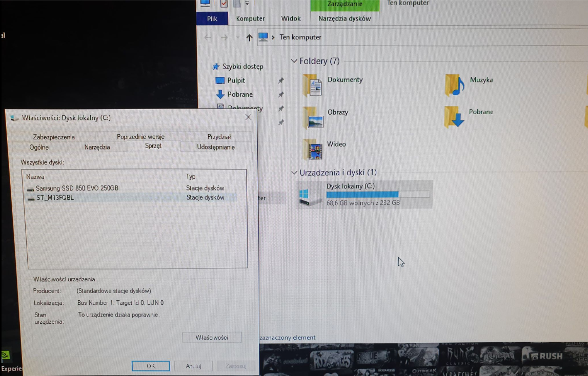Select Pobrane in the navigation pane
Screen dimensions: 588x376
[240, 94]
